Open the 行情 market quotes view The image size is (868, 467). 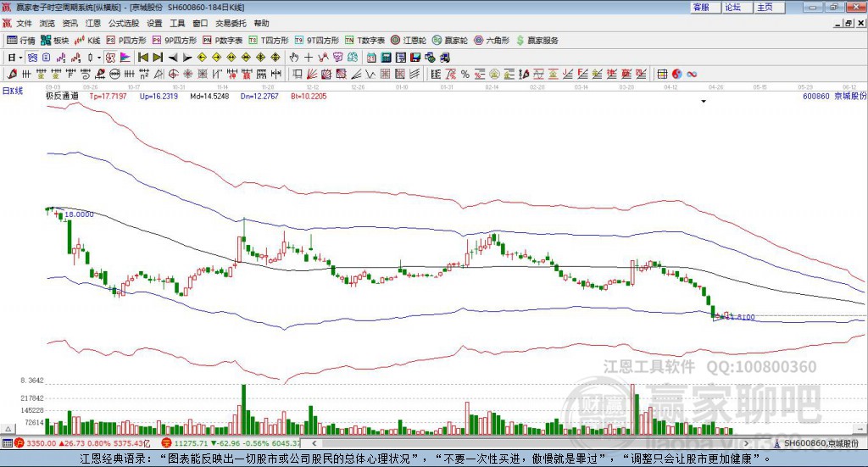20,41
